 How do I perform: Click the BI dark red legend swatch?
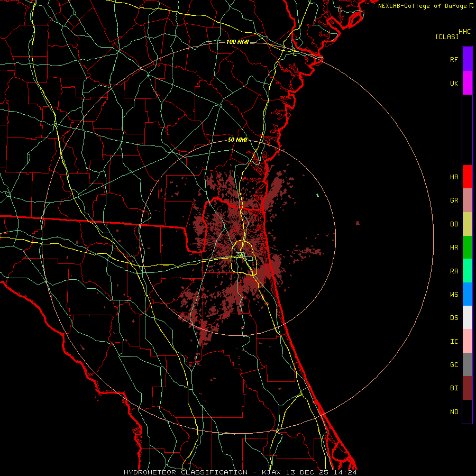[467, 388]
